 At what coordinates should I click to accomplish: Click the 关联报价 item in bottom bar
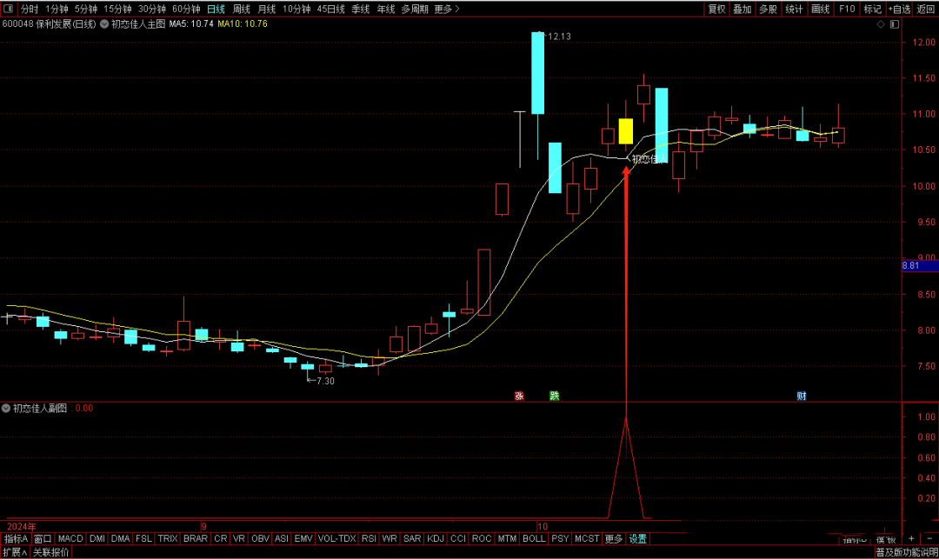click(x=51, y=552)
